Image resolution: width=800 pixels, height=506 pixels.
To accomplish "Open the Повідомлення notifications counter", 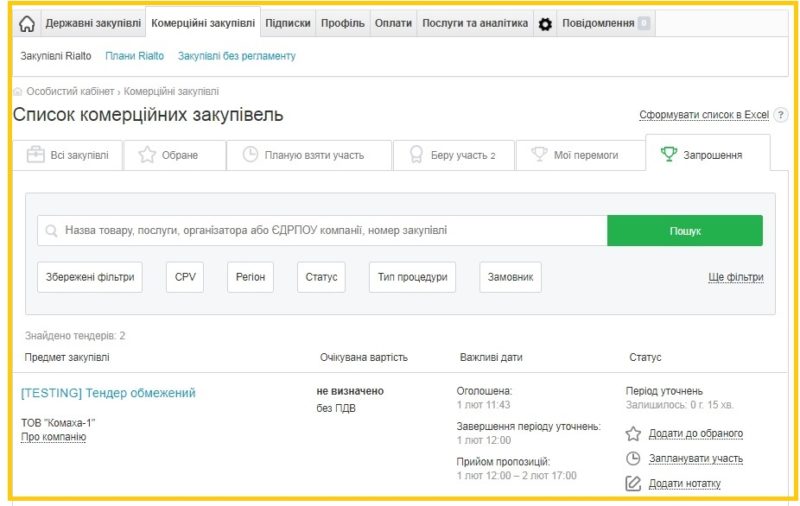I will [x=644, y=23].
